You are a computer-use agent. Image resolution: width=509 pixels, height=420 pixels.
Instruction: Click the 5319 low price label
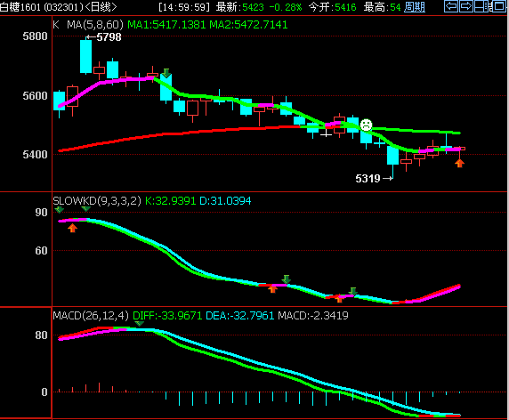368,179
